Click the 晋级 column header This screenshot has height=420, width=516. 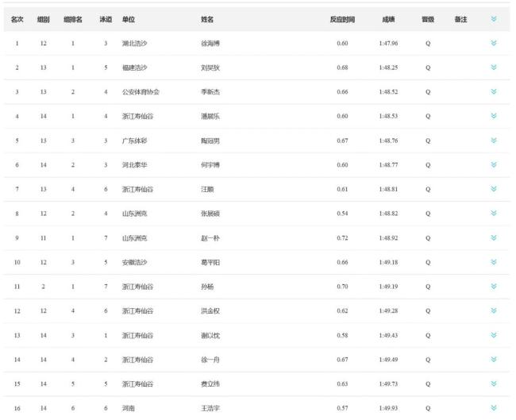click(428, 19)
